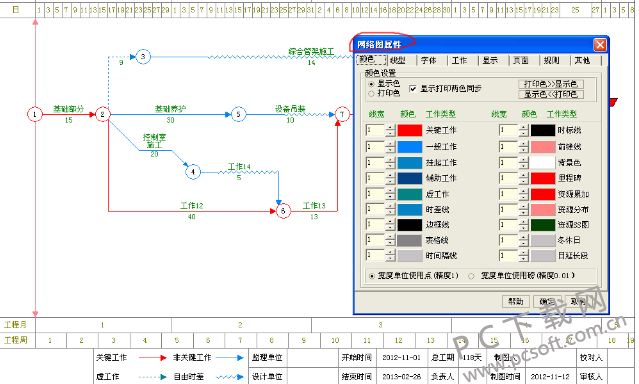Click the red node 6 circle

tap(283, 211)
